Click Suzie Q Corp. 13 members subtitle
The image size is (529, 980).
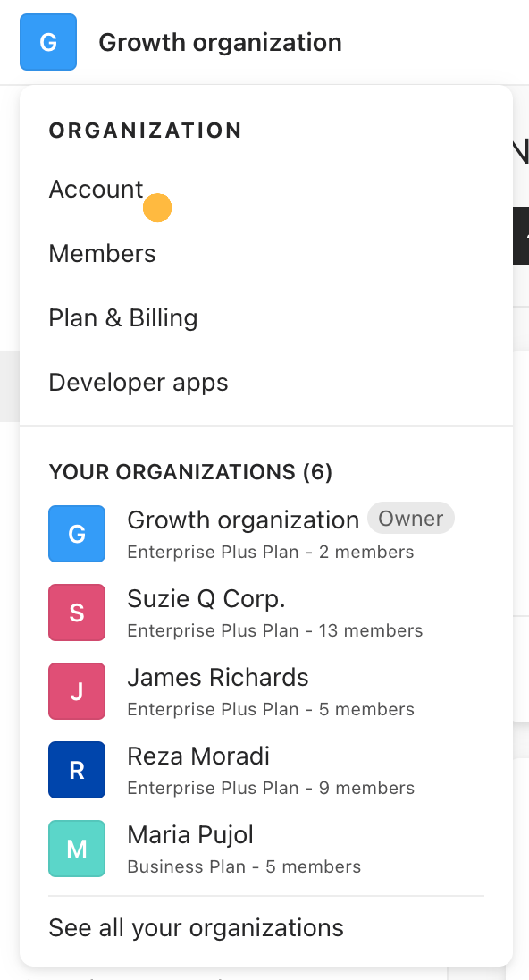275,631
